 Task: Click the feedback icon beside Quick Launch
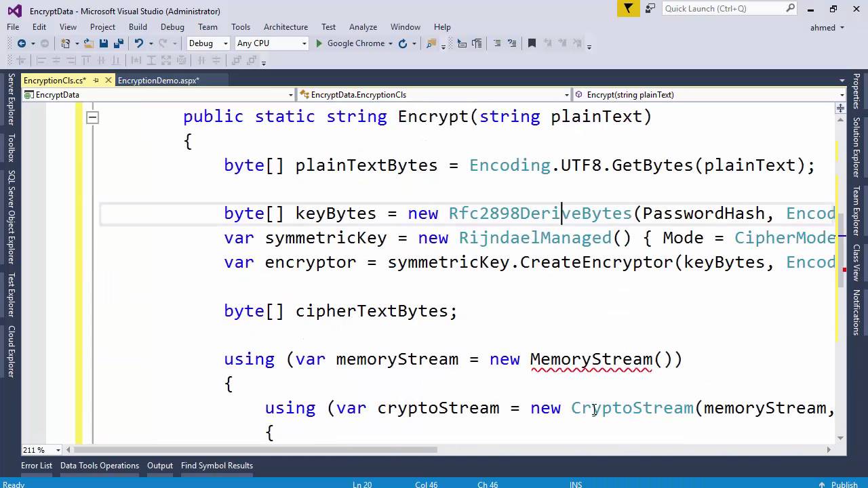(650, 9)
